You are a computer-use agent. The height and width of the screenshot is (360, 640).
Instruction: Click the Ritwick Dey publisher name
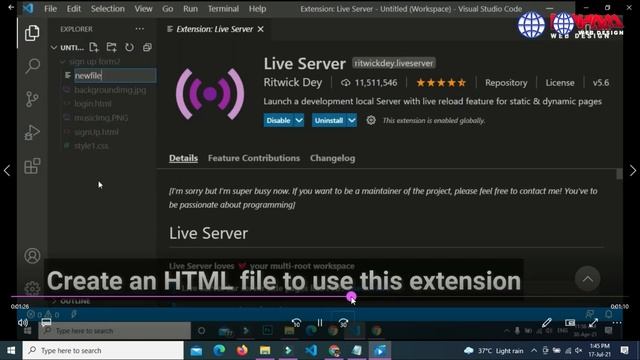[x=293, y=82]
